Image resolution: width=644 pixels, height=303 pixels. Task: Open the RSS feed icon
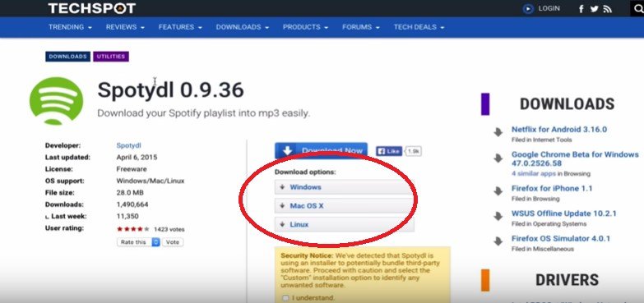tap(608, 8)
